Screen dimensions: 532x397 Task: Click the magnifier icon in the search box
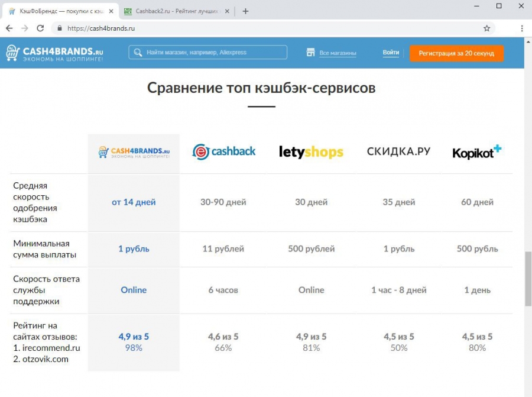138,52
